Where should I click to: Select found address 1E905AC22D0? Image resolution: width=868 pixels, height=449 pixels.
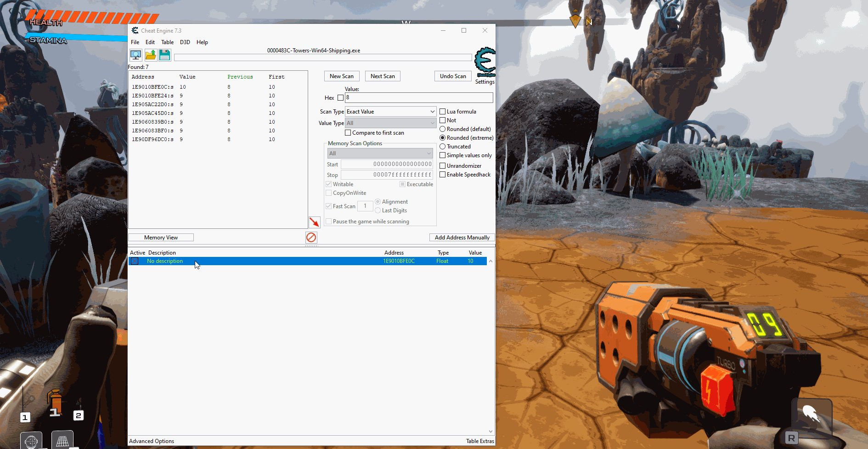click(x=153, y=104)
